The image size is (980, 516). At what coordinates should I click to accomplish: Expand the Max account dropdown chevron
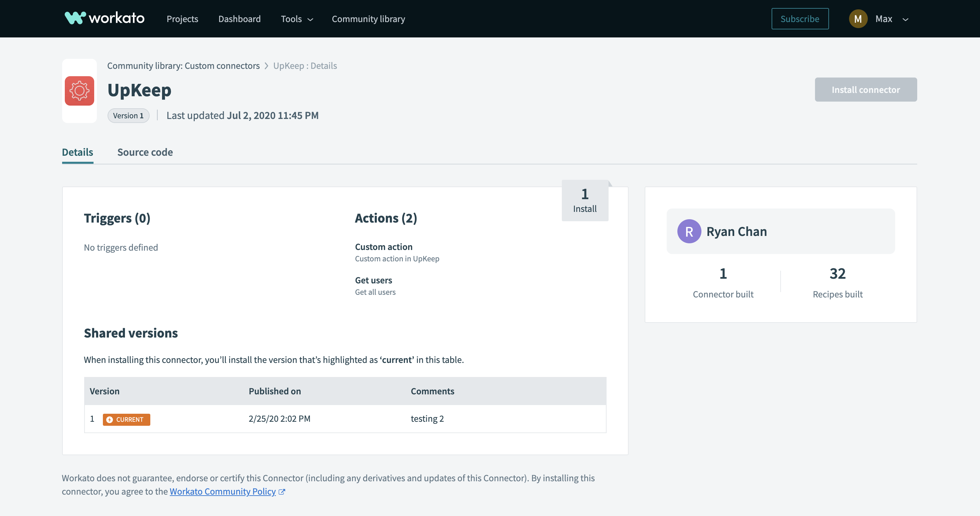click(906, 19)
